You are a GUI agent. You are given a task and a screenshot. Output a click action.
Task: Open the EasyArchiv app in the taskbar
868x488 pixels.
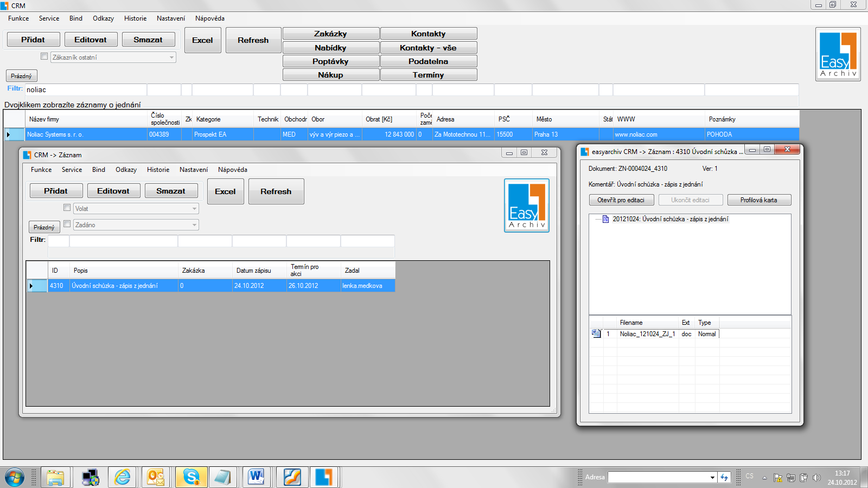(x=324, y=477)
